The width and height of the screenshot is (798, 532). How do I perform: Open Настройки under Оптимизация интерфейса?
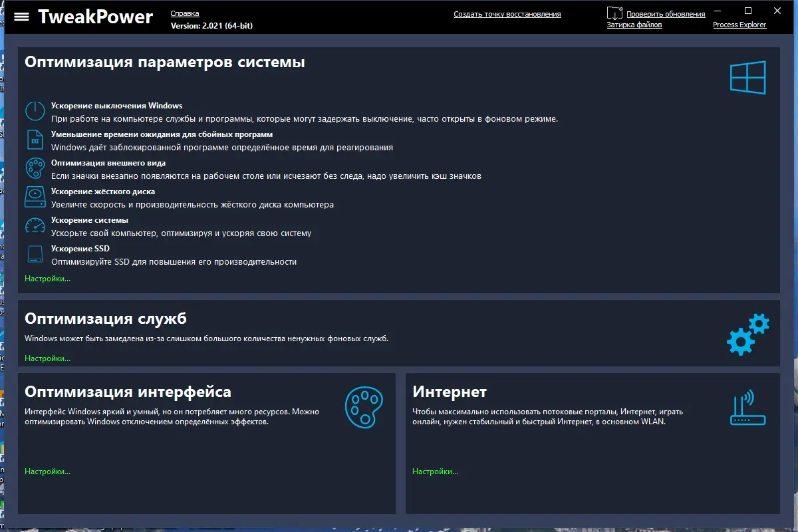pyautogui.click(x=47, y=471)
